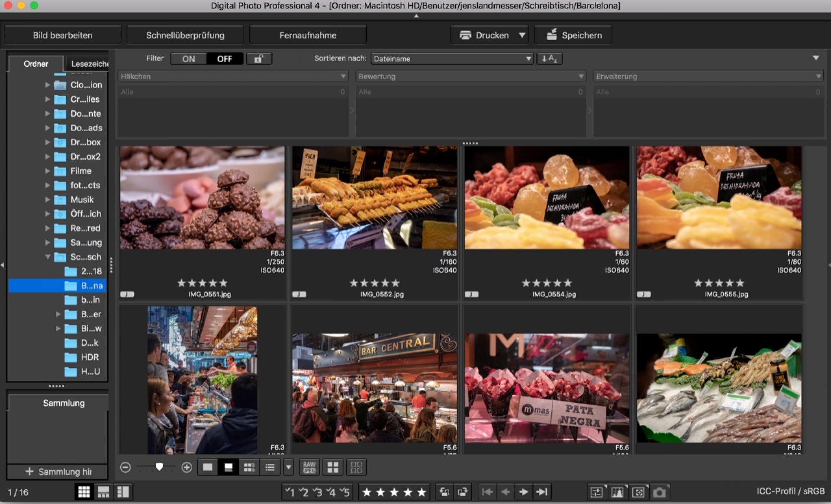Click the Speichern button
Screen dimensions: 831x504
[x=573, y=35]
